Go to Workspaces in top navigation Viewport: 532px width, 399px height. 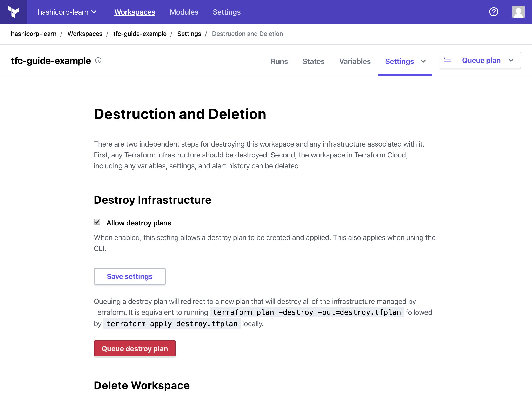pos(135,12)
